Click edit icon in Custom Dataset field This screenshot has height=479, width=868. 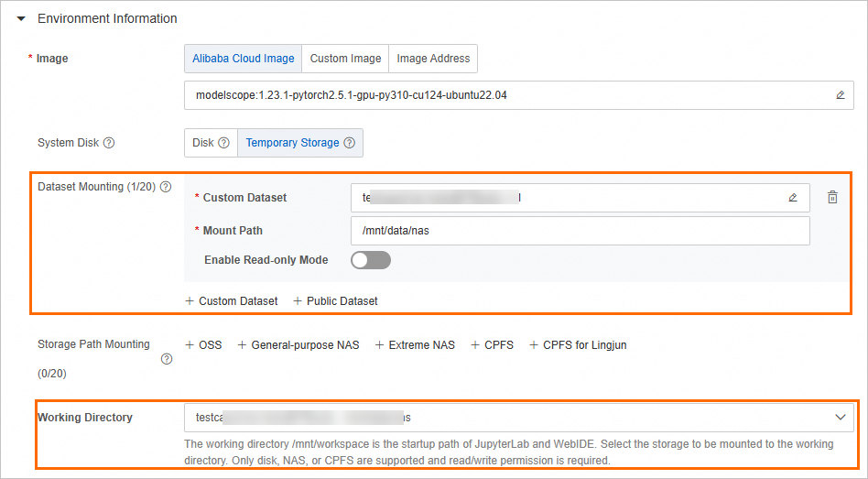coord(793,198)
